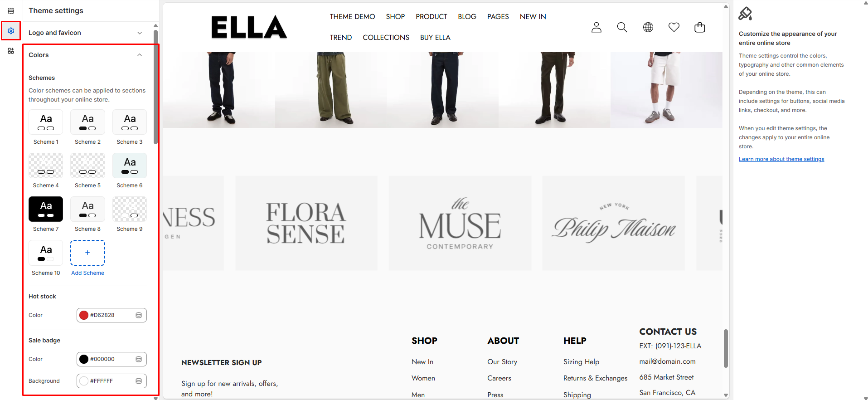Open the COLLECTIONS menu item
Viewport: 868px width, 400px height.
(x=386, y=37)
